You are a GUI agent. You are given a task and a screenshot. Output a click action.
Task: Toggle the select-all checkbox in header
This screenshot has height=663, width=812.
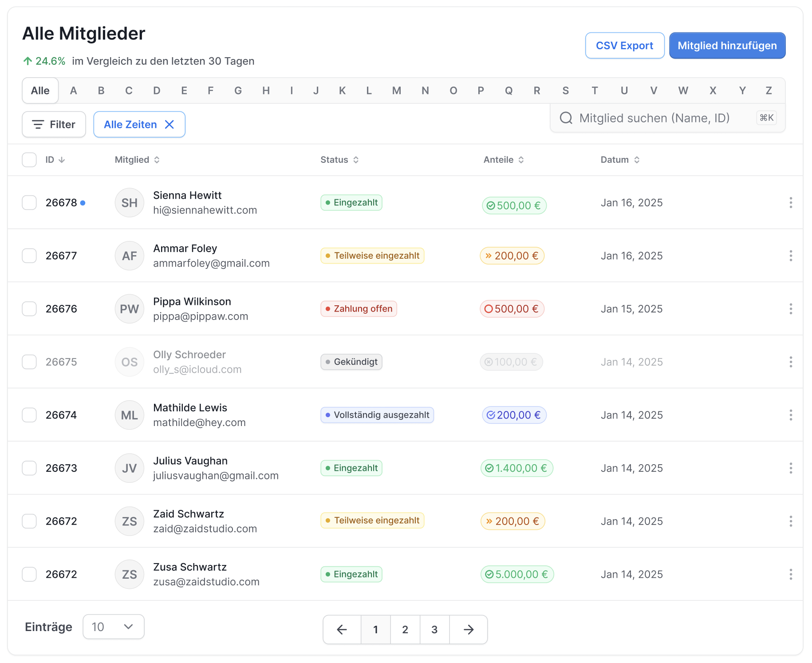coord(29,160)
